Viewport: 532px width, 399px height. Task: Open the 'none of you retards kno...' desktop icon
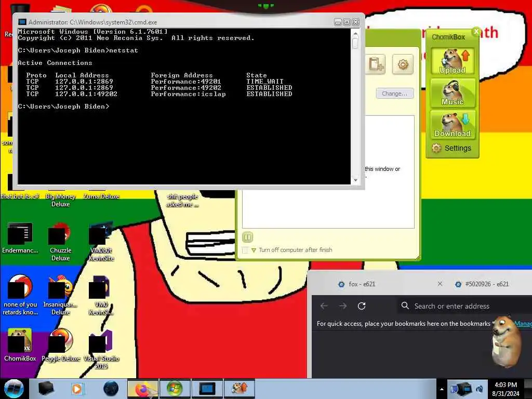[x=20, y=295]
